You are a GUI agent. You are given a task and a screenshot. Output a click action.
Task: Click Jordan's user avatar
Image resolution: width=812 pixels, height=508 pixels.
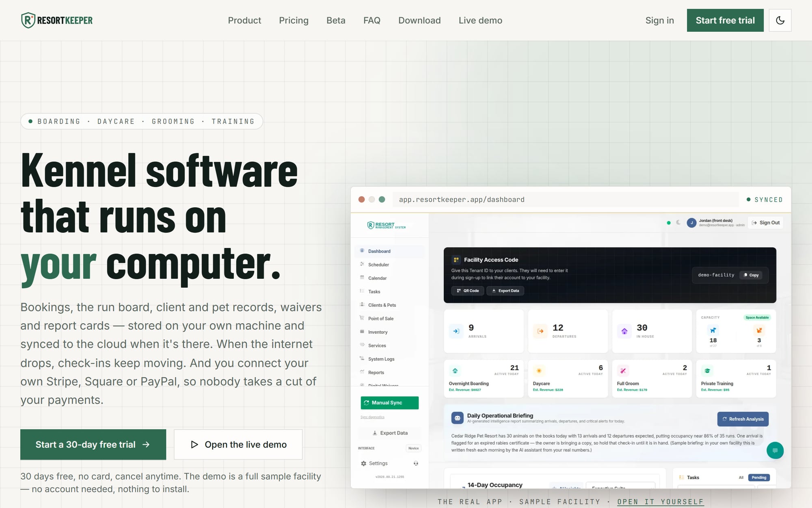coord(691,223)
